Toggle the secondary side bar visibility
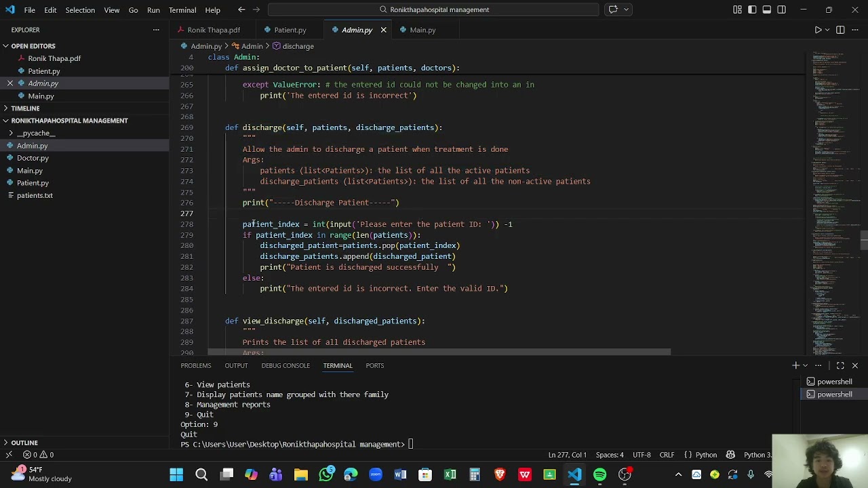The image size is (868, 488). [x=782, y=9]
